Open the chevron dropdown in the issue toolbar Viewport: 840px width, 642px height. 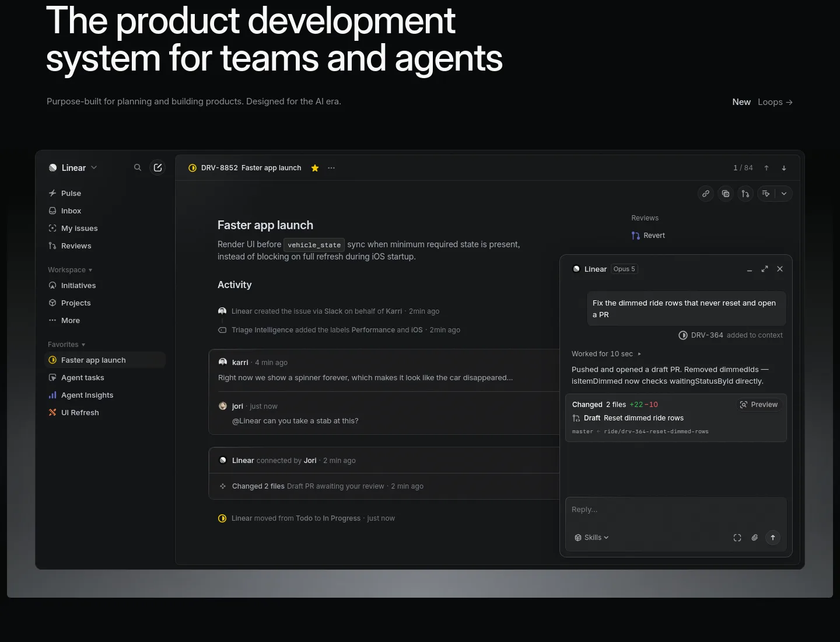point(784,194)
